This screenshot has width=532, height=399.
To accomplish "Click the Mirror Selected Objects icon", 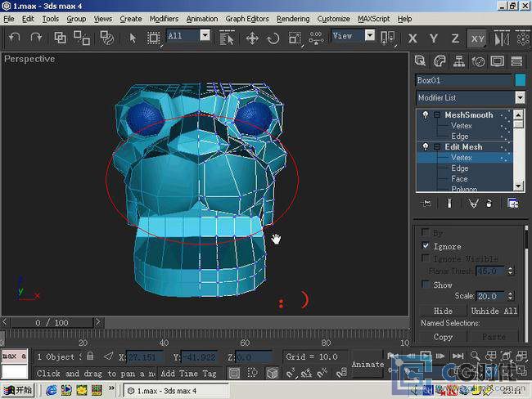I will pyautogui.click(x=502, y=38).
